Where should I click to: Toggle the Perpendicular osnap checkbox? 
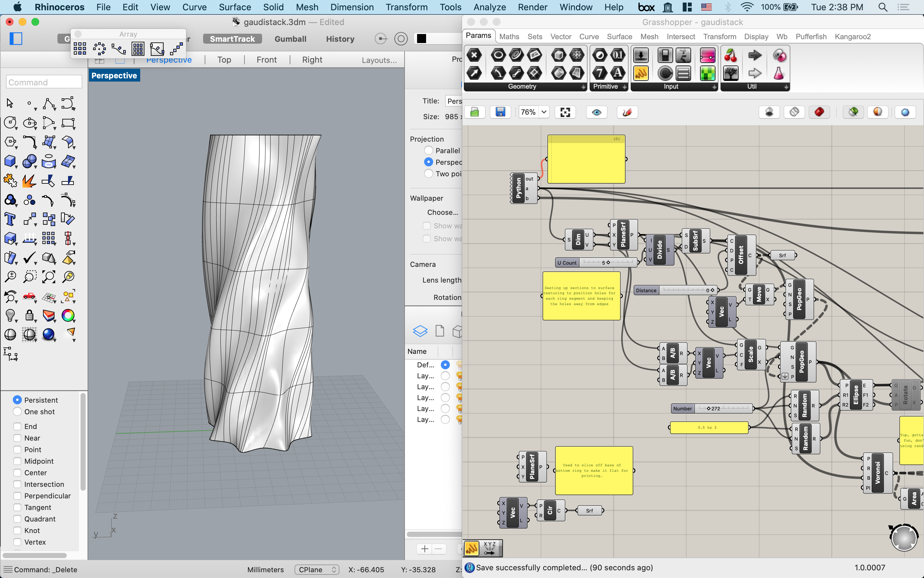(x=17, y=496)
